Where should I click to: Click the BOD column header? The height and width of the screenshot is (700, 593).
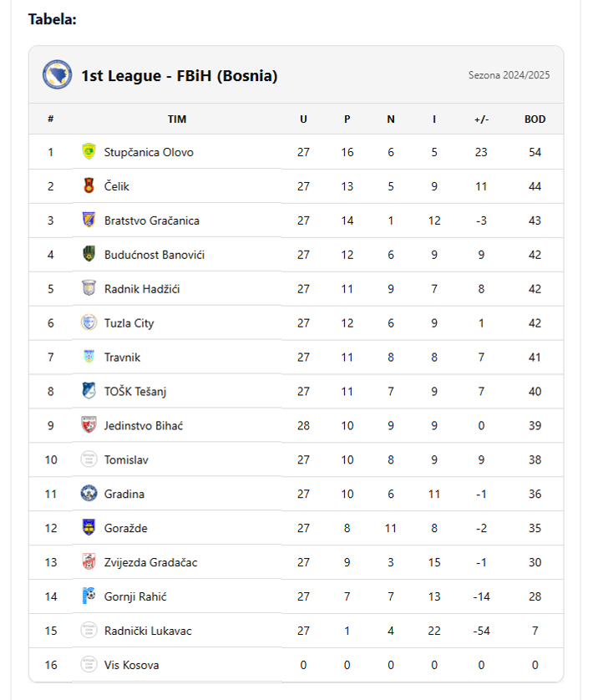click(535, 119)
